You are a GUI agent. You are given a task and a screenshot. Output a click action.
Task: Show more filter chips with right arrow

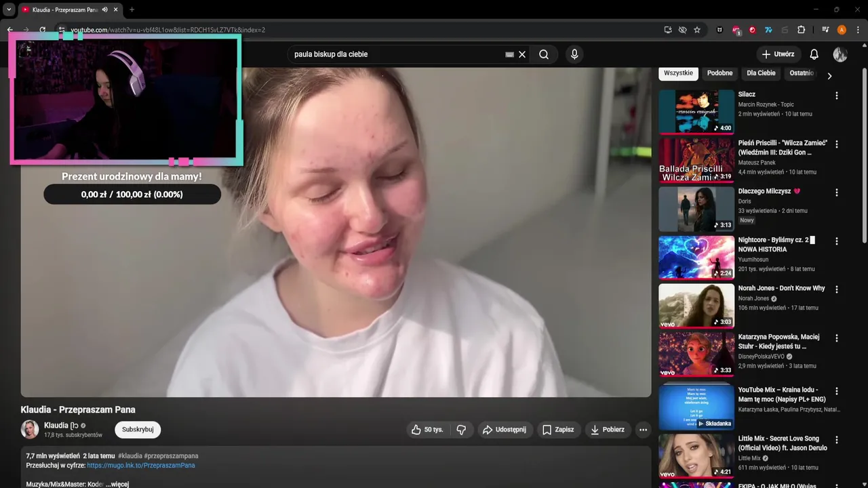pos(829,75)
